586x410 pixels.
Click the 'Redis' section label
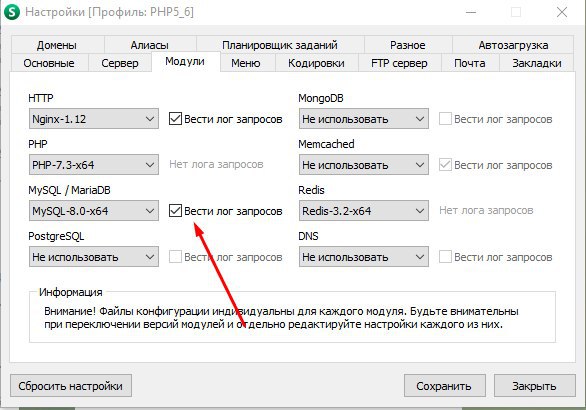coord(311,190)
